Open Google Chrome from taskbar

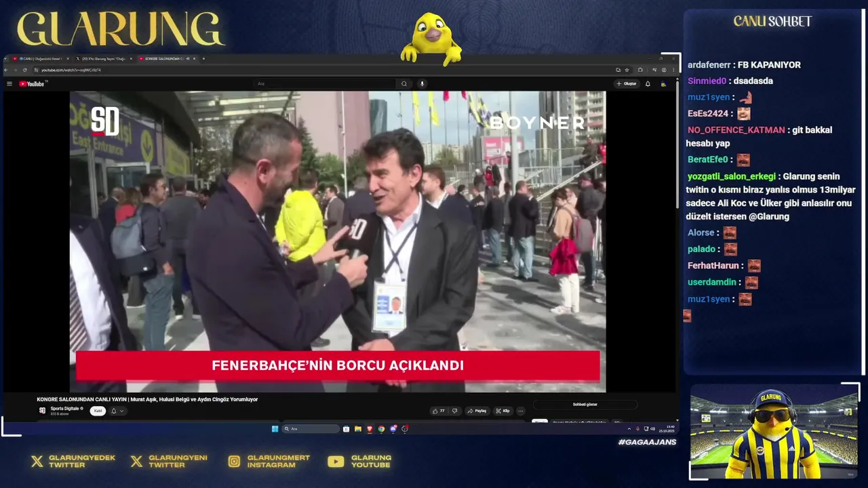click(381, 428)
